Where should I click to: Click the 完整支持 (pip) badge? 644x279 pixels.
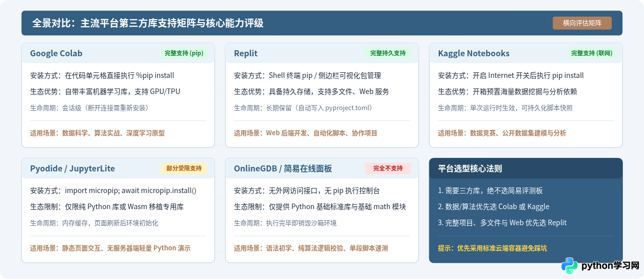[x=184, y=53]
